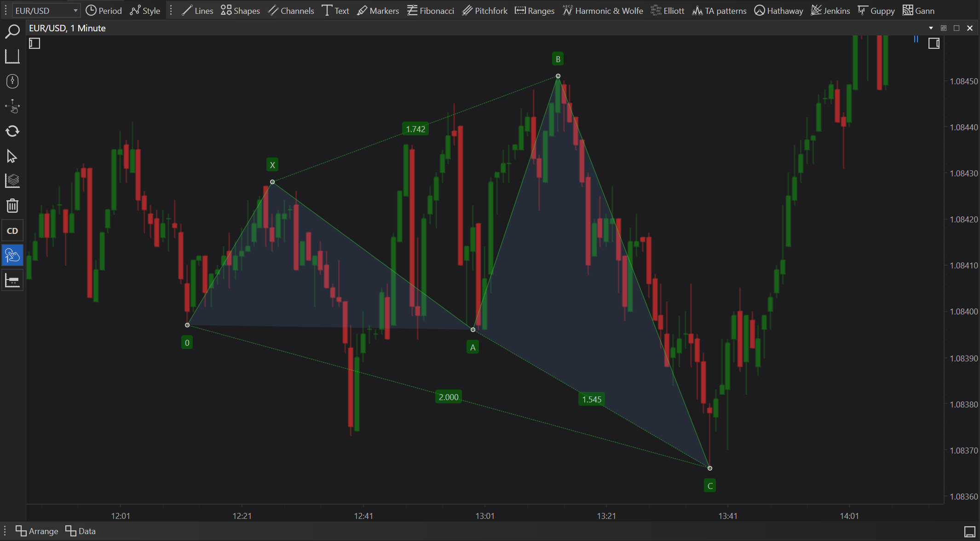Open the Fibonacci tools menu

431,11
